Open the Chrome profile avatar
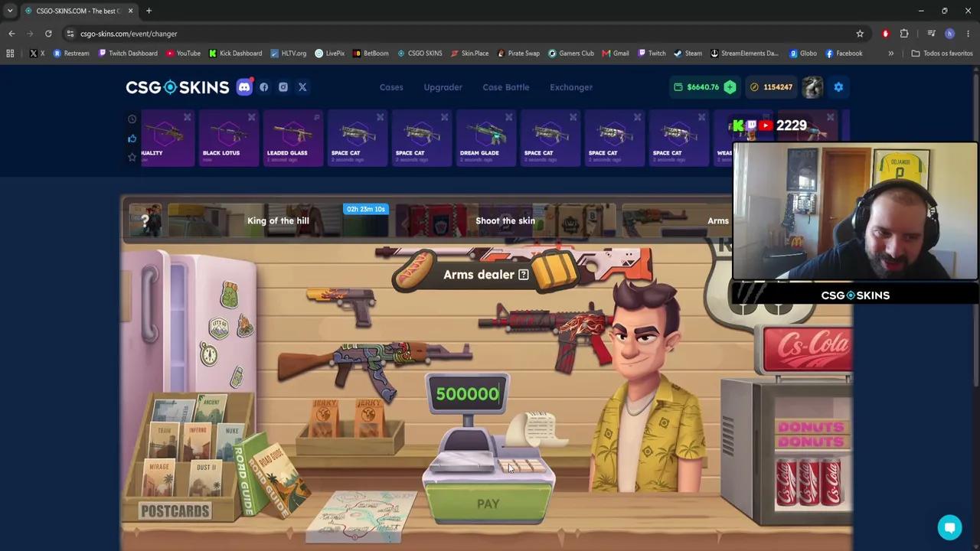This screenshot has height=551, width=980. 949,34
